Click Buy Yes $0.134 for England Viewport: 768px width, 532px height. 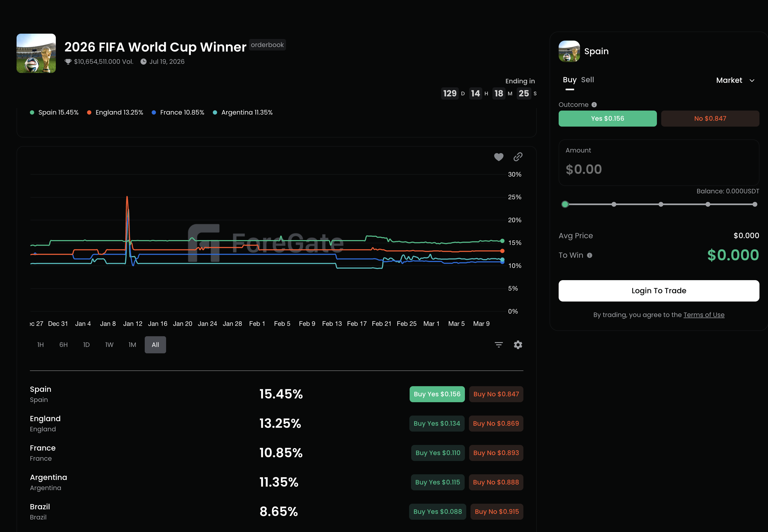(437, 423)
